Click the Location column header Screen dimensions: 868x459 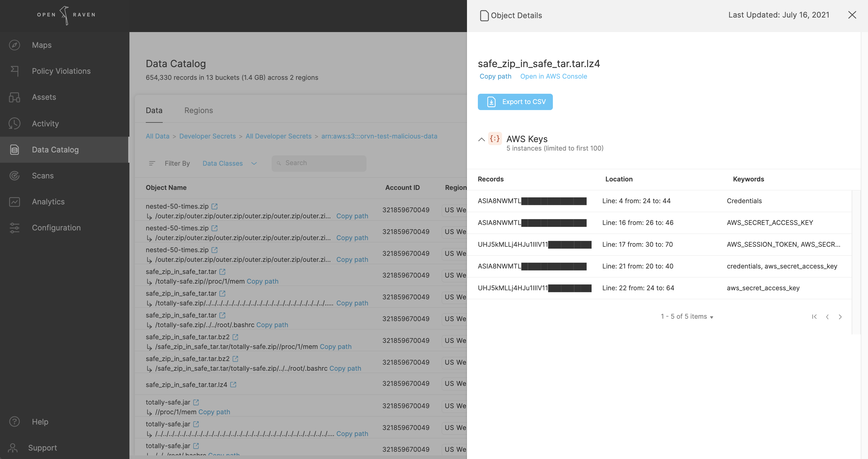click(619, 179)
